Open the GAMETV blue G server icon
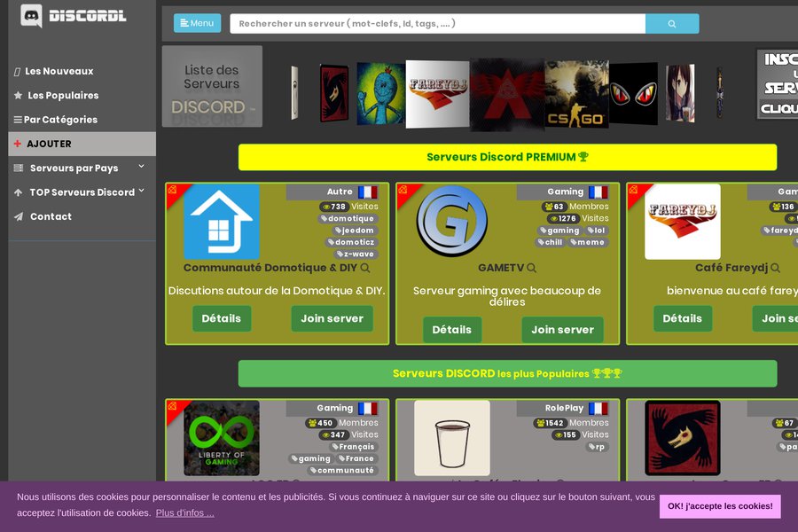 pyautogui.click(x=452, y=222)
